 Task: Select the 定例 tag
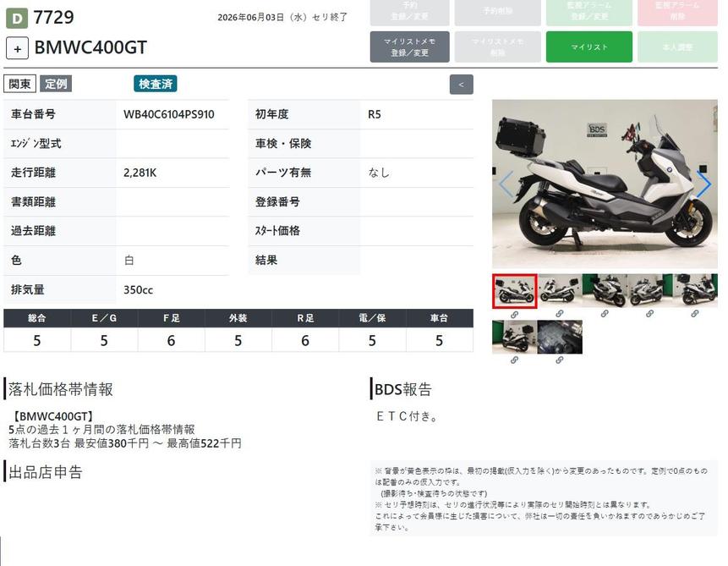click(x=56, y=84)
